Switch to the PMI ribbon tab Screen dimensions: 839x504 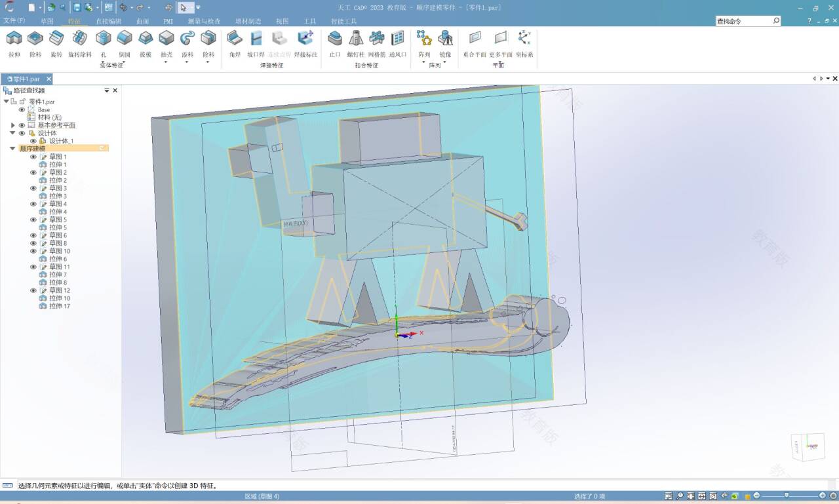tap(168, 21)
